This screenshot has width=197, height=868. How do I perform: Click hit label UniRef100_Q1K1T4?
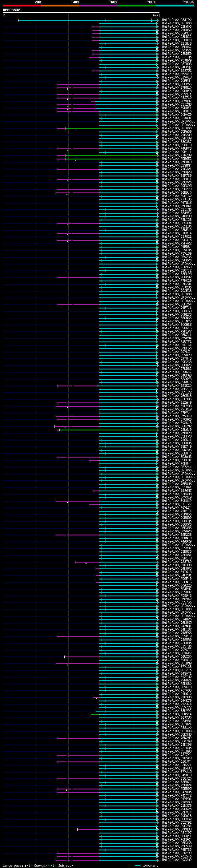pos(176,511)
